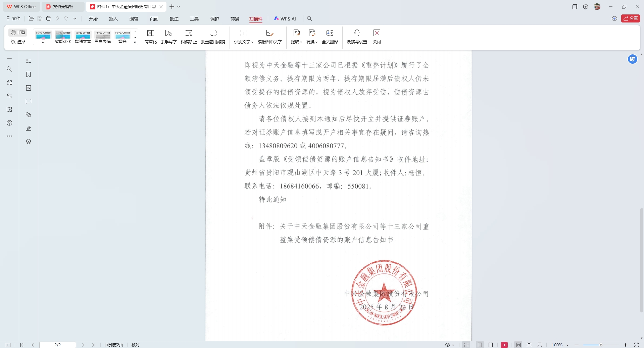
Task: Switch to the 开始 tab
Action: click(93, 19)
